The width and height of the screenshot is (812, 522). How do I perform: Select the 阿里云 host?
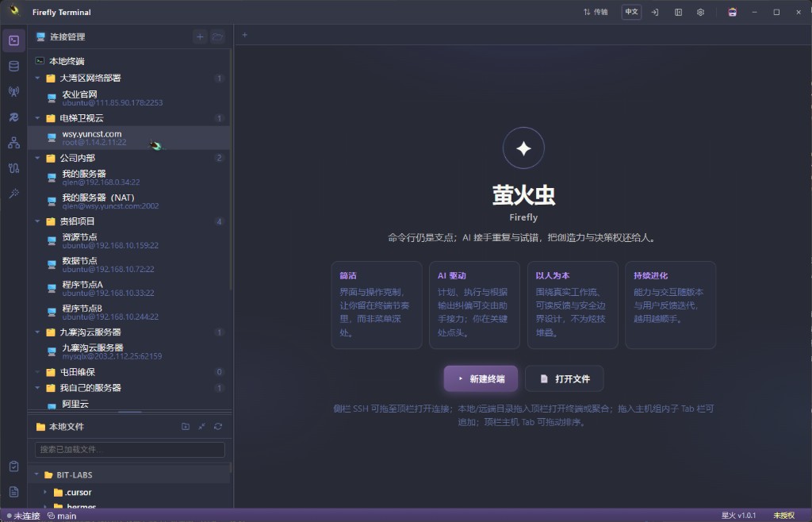129,404
